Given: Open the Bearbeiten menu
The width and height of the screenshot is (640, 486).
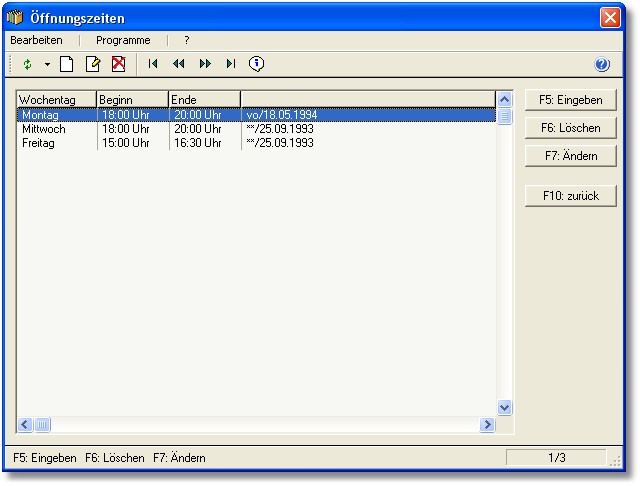Looking at the screenshot, I should coord(36,40).
